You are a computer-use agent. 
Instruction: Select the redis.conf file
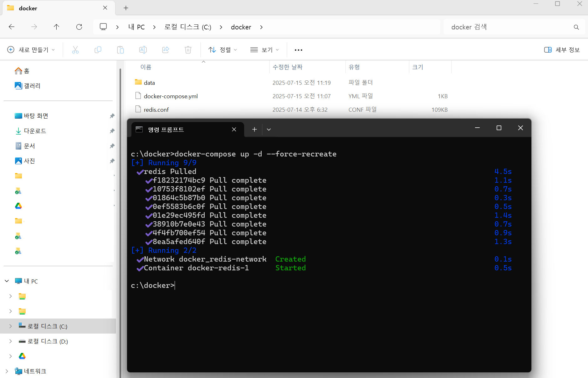[156, 110]
